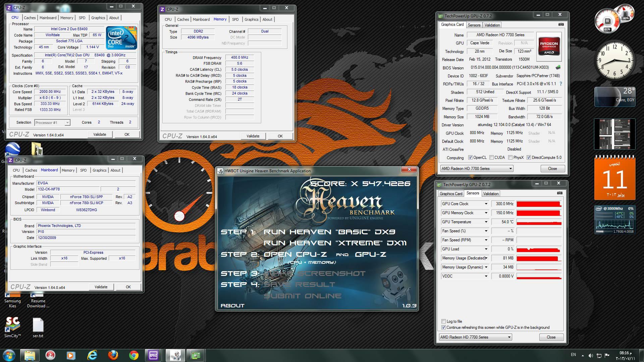
Task: Open the Processor #1 selection dropdown
Action: pos(52,123)
